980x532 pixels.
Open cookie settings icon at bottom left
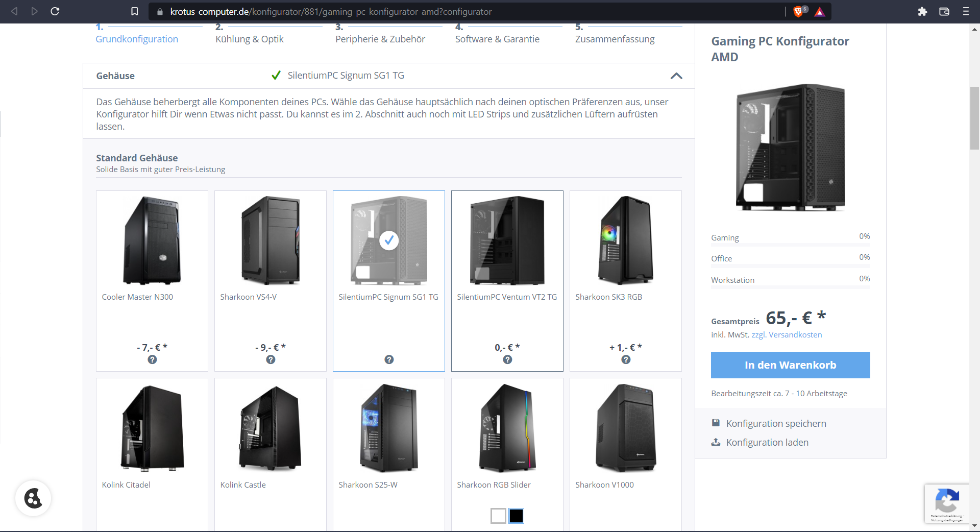click(33, 498)
